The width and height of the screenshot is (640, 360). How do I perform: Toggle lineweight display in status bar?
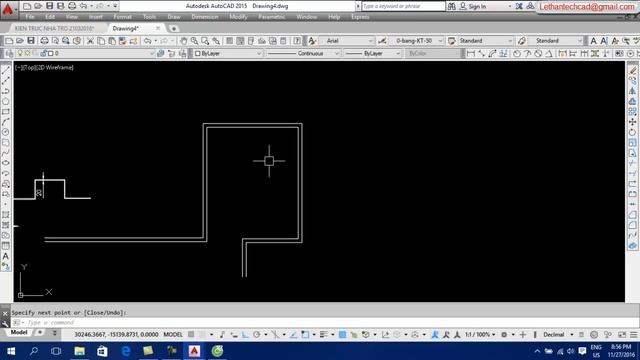point(323,335)
